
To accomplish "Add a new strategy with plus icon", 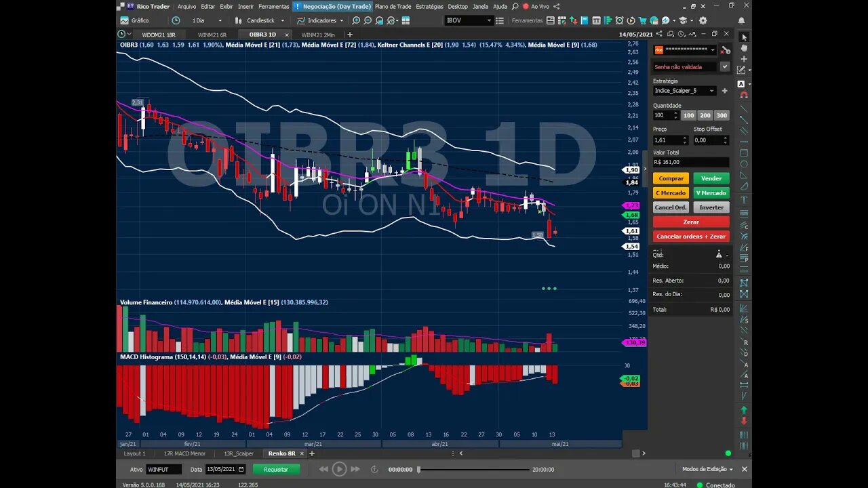I will tap(724, 91).
